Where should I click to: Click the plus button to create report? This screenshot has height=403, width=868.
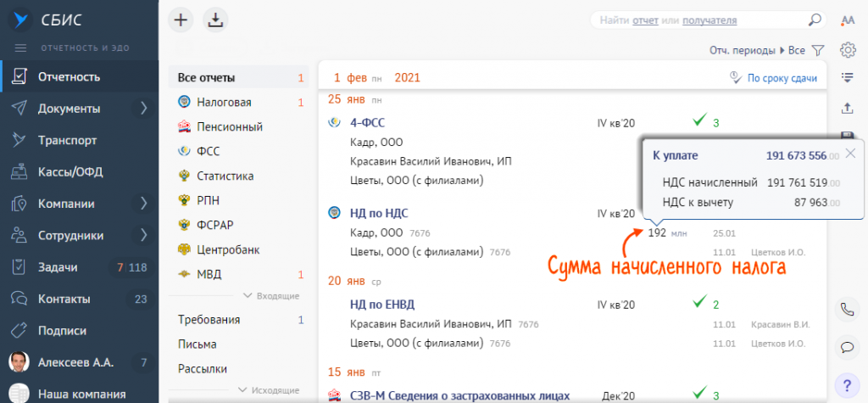point(180,20)
